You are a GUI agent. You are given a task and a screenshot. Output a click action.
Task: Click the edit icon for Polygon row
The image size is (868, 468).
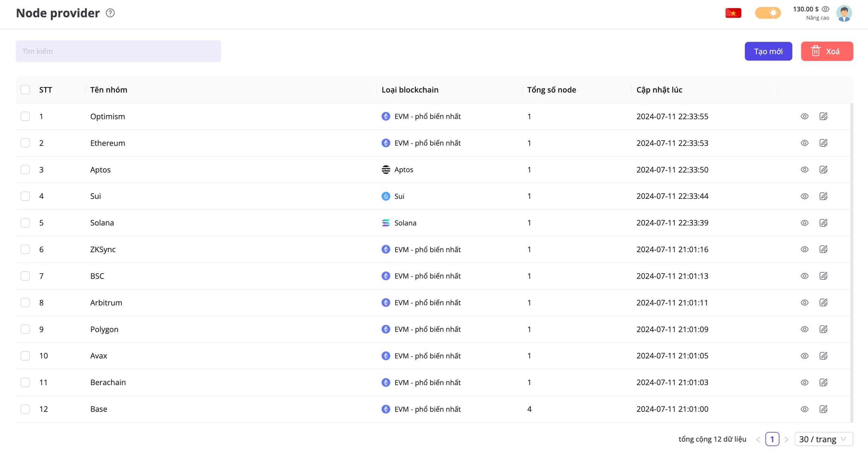tap(824, 329)
